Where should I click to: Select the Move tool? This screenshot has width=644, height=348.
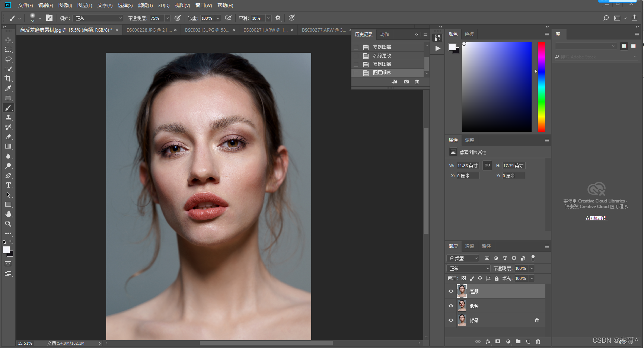(x=8, y=40)
